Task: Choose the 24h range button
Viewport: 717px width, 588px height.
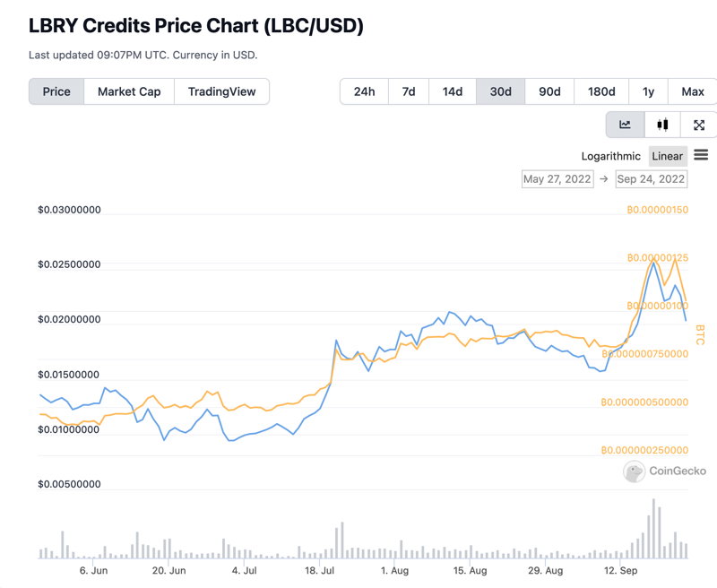Action: [365, 91]
